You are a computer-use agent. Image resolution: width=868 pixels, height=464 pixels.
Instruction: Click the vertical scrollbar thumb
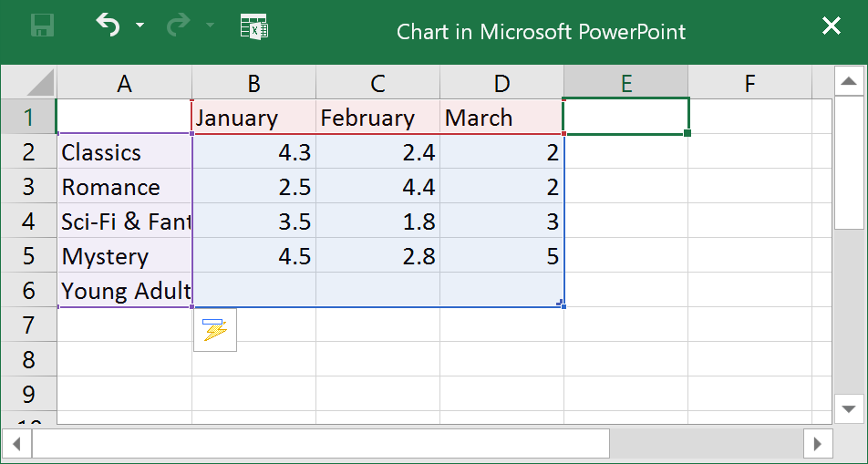[x=849, y=161]
